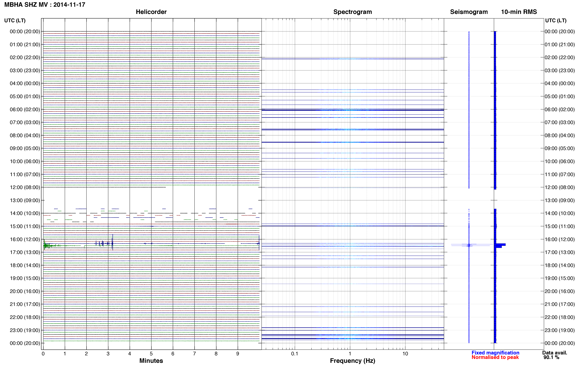Image resolution: width=588 pixels, height=368 pixels.
Task: Click frequency tick label '1' on spectrogram axis
Action: [x=350, y=354]
